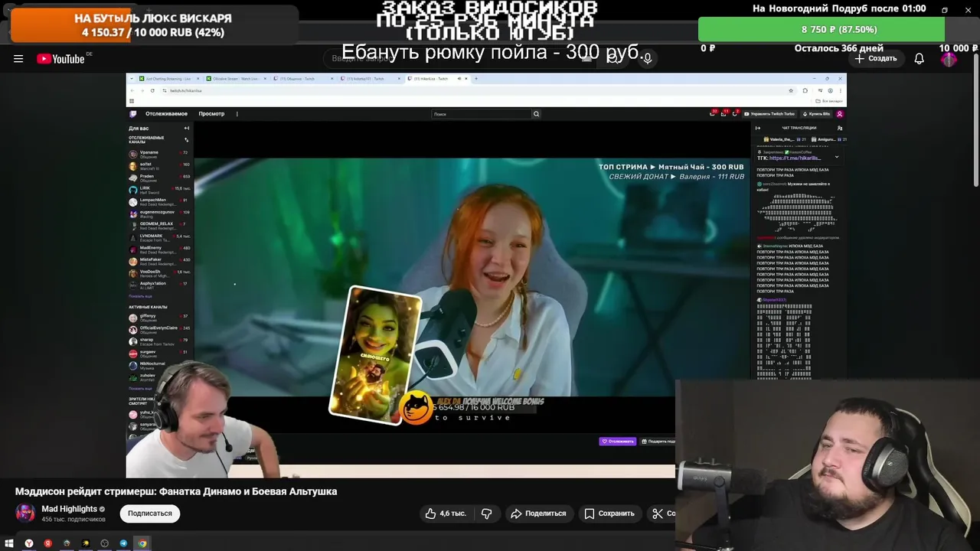Open Telegram from the taskbar

[123, 543]
